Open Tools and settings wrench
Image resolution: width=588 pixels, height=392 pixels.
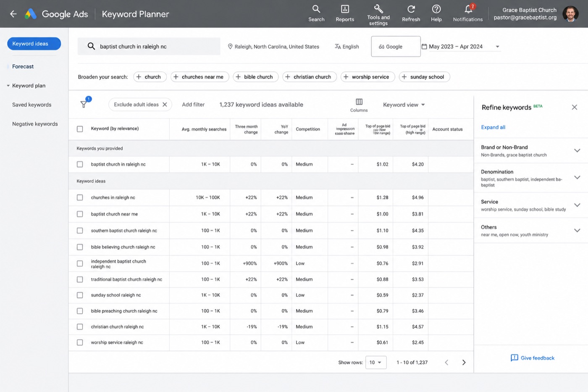[378, 14]
